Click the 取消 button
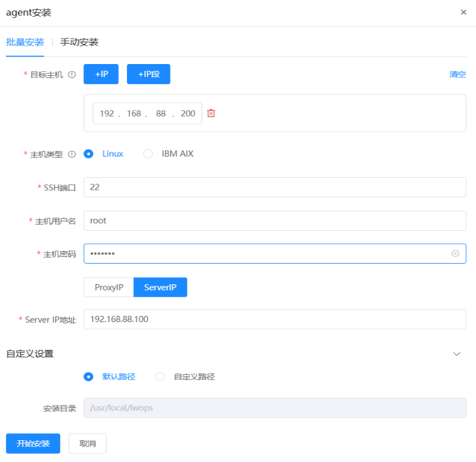476x462 pixels. pos(88,443)
